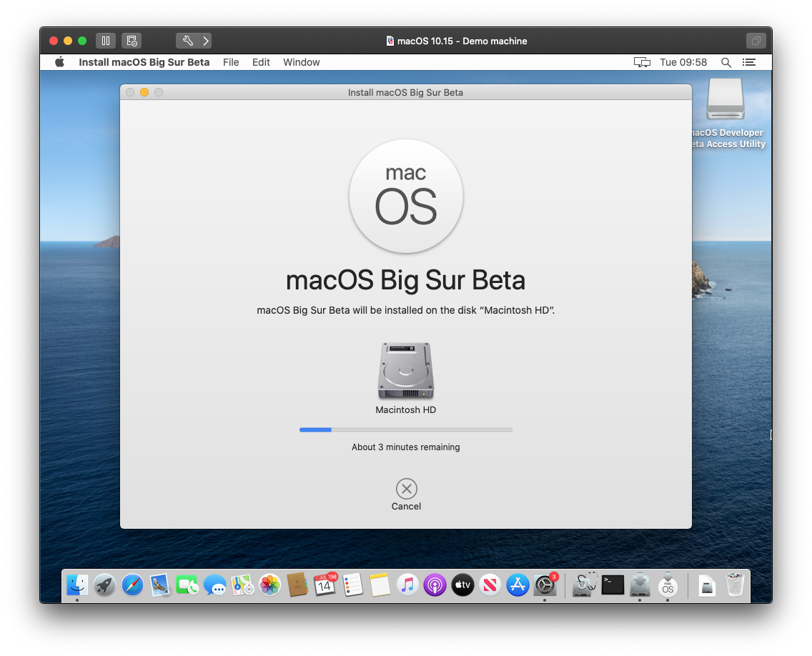Viewport: 812px width, 656px height.
Task: Open Calendar from the Dock
Action: click(325, 585)
